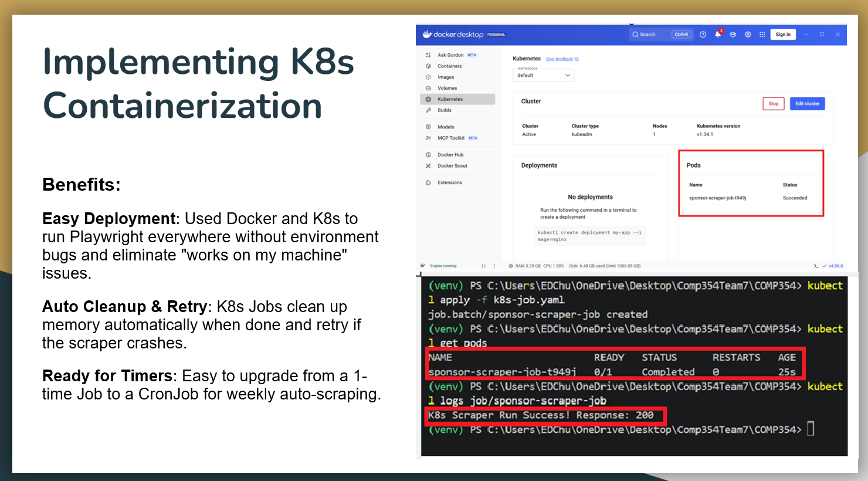Viewport: 868px width, 481px height.
Task: Click the Docker Desktop whale logo
Action: [x=427, y=34]
